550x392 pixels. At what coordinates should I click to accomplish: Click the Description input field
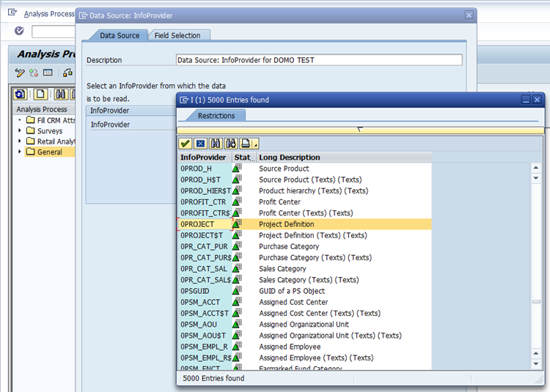pyautogui.click(x=319, y=60)
